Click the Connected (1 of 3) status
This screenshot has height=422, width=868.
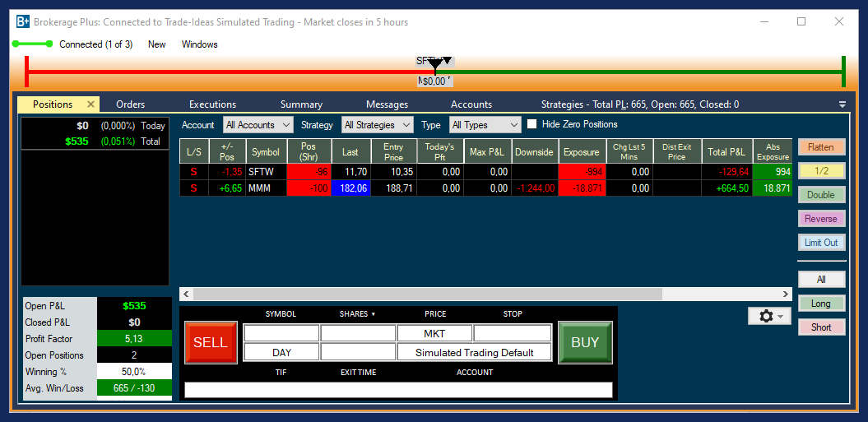tap(96, 44)
